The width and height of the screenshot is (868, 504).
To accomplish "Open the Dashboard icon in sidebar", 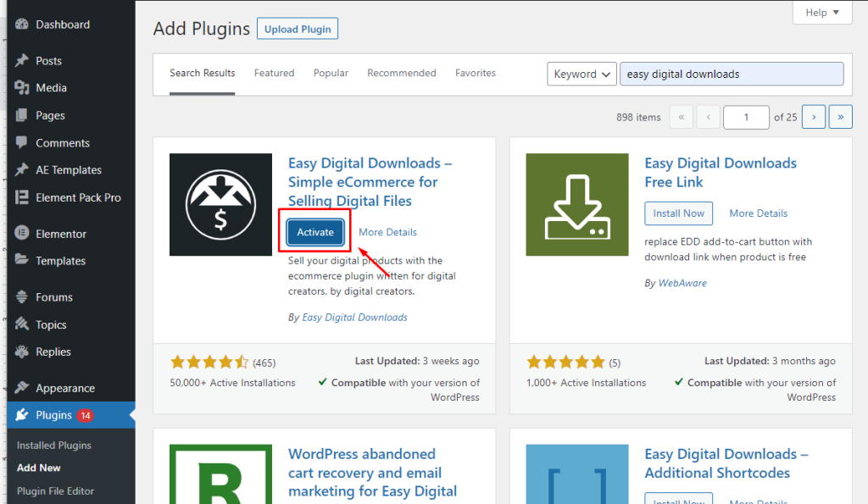I will 21,25.
